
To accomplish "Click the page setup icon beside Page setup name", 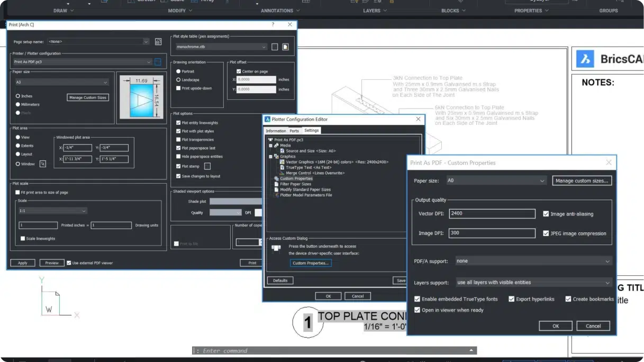I will [158, 41].
